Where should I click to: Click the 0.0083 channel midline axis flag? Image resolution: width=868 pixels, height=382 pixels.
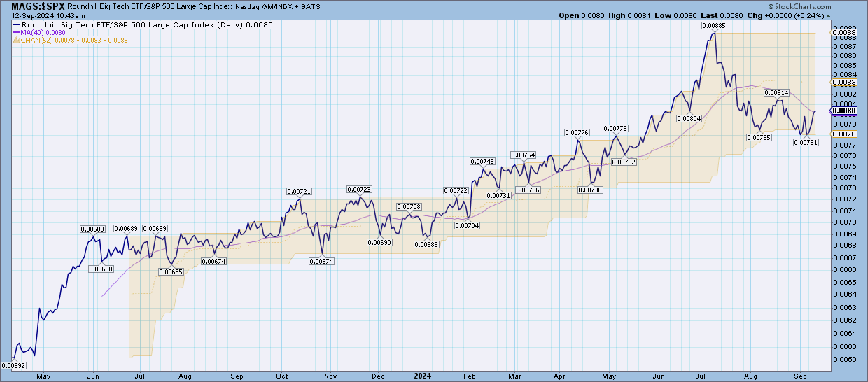click(843, 83)
